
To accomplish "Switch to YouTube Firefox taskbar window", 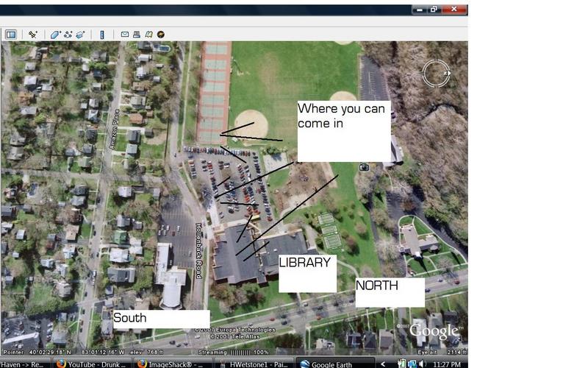I will (x=92, y=364).
